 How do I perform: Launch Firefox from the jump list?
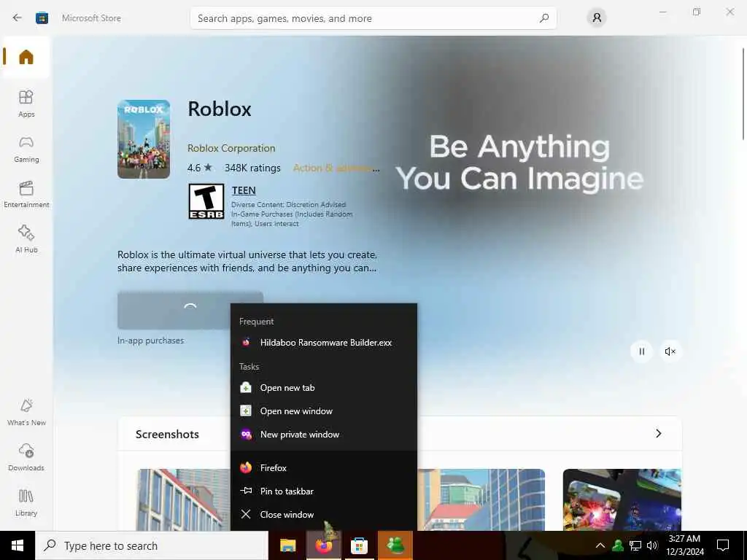point(323,467)
